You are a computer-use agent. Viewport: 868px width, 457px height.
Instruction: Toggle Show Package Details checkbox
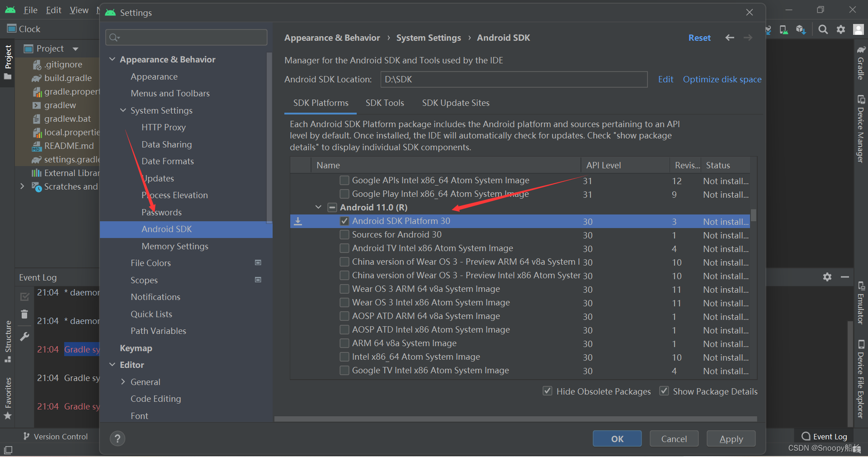tap(664, 391)
